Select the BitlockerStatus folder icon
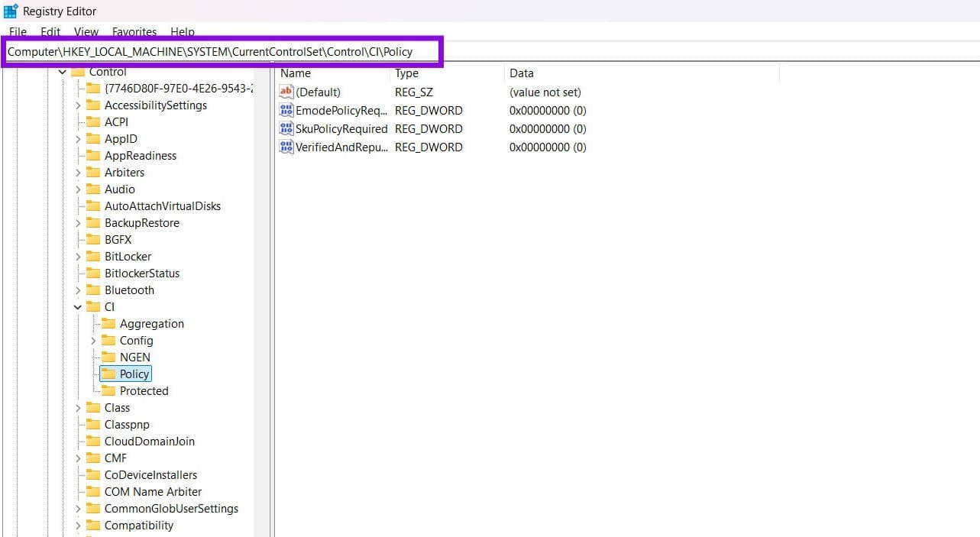The image size is (980, 537). pyautogui.click(x=93, y=273)
